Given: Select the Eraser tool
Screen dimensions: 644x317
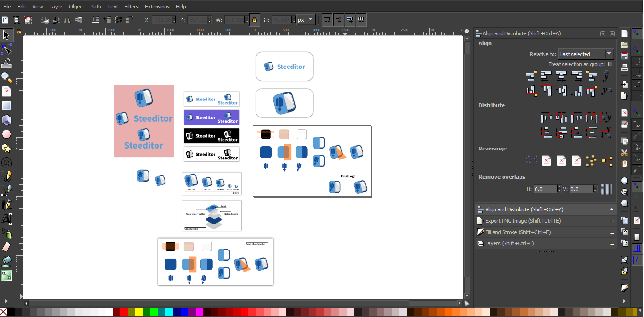Looking at the screenshot, I should (7, 247).
